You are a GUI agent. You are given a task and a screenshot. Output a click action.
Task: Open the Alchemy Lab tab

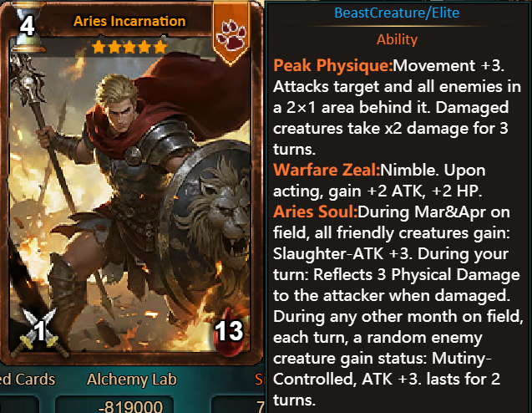pyautogui.click(x=132, y=380)
